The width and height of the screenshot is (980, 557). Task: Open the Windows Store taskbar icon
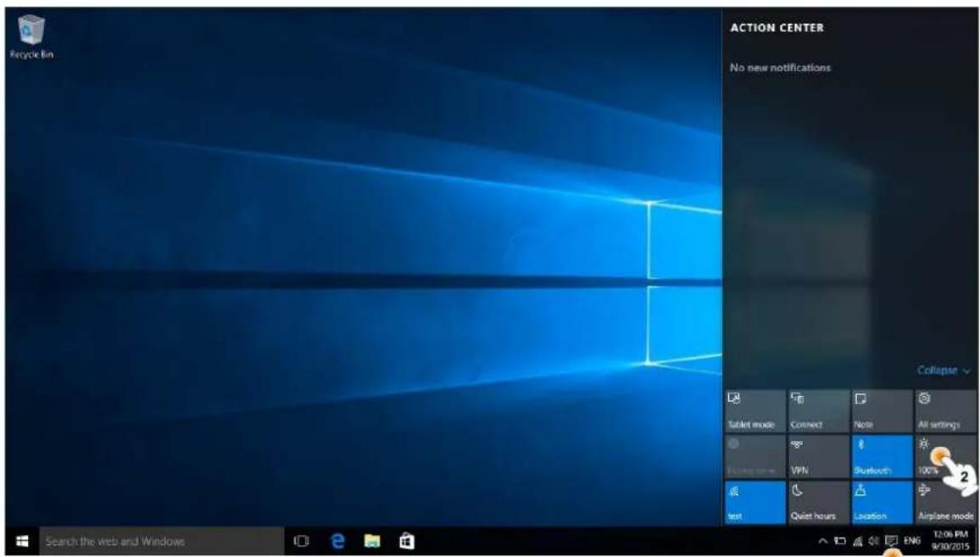pos(406,541)
